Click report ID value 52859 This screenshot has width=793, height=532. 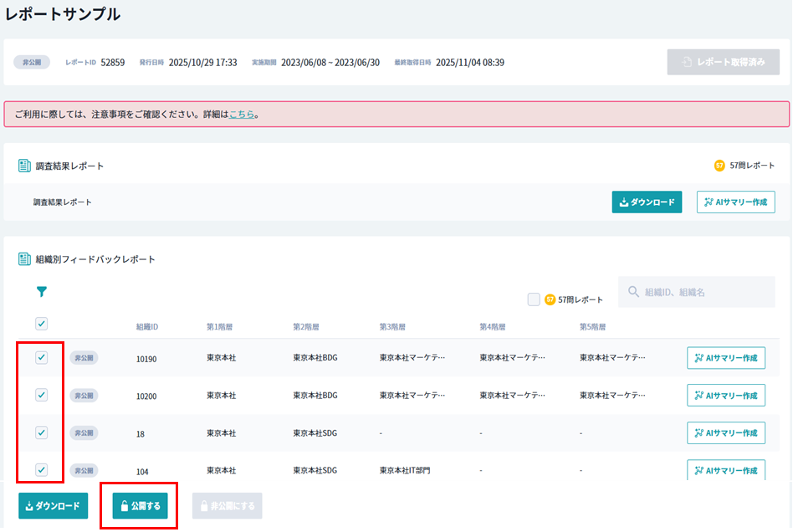click(113, 62)
